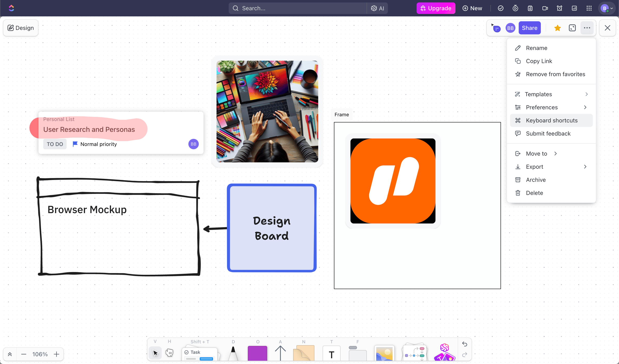Select the colorful laptop design image

[x=267, y=111]
